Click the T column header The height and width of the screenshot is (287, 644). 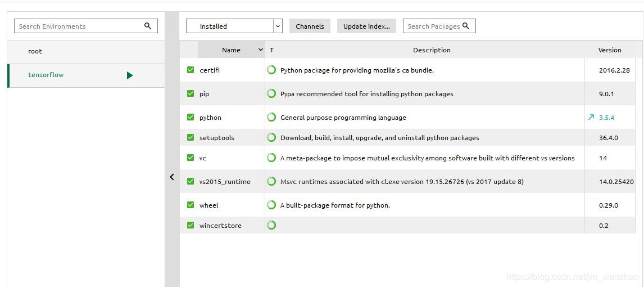[x=272, y=50]
